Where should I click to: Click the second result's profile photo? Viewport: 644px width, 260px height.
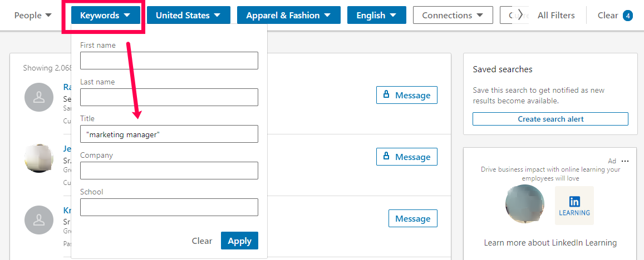pyautogui.click(x=39, y=158)
